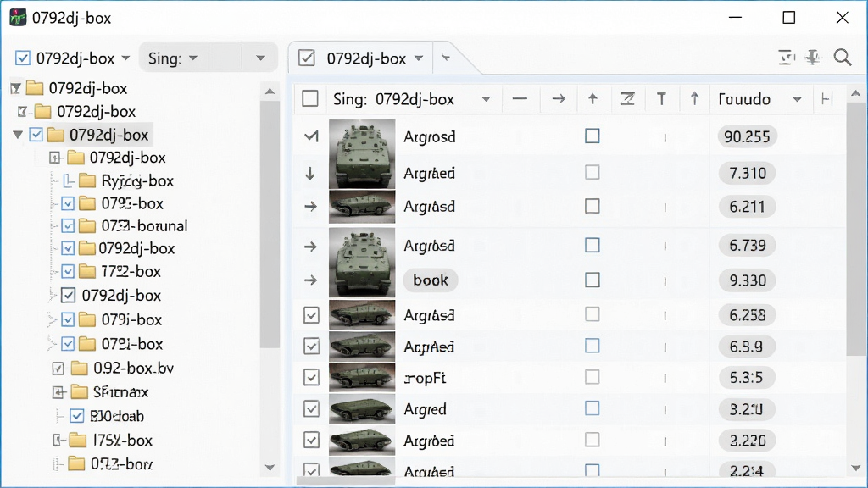
Task: Toggle the checkbox in the 90.255 row
Action: pos(593,136)
